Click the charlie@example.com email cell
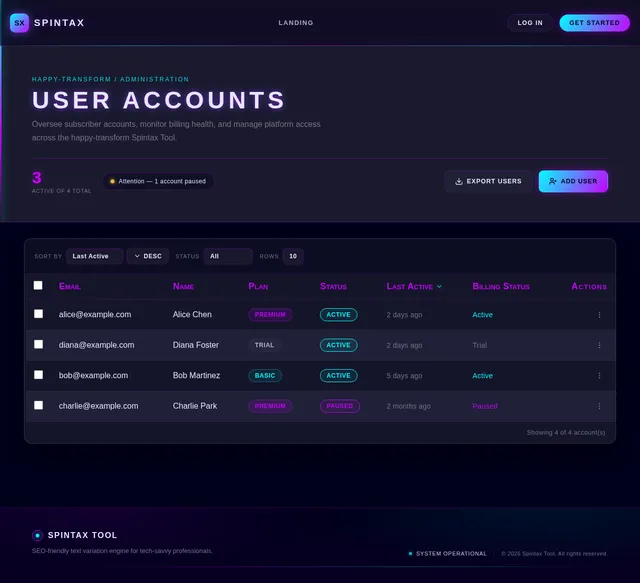Screen dimensions: 640x583 coord(98,406)
